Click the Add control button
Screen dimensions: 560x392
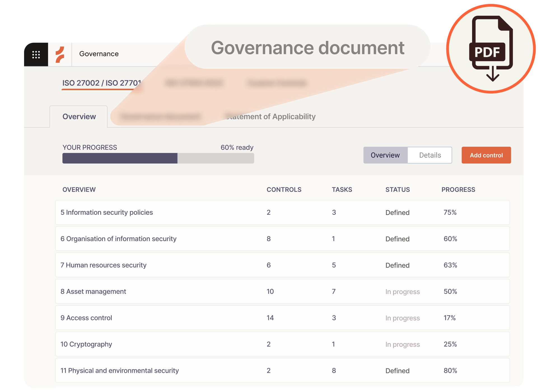tap(486, 155)
